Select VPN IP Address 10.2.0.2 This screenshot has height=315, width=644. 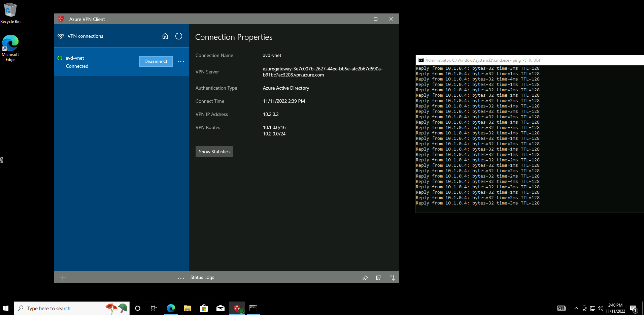(271, 114)
